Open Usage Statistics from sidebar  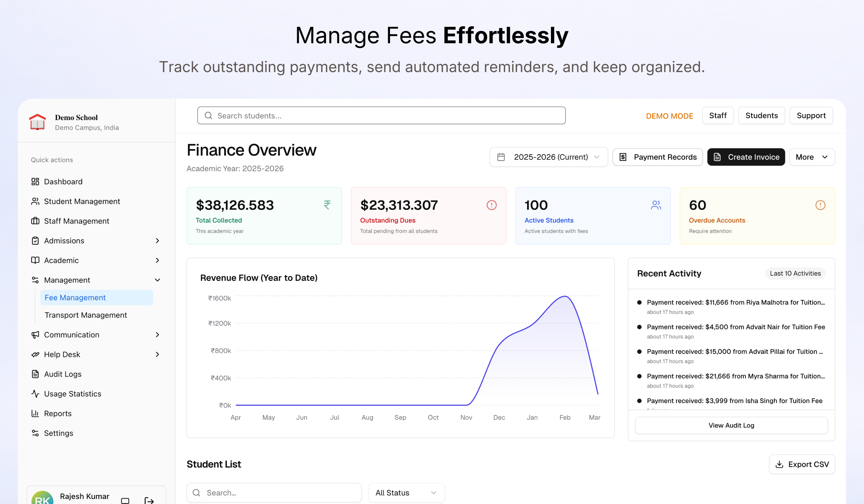pyautogui.click(x=72, y=394)
